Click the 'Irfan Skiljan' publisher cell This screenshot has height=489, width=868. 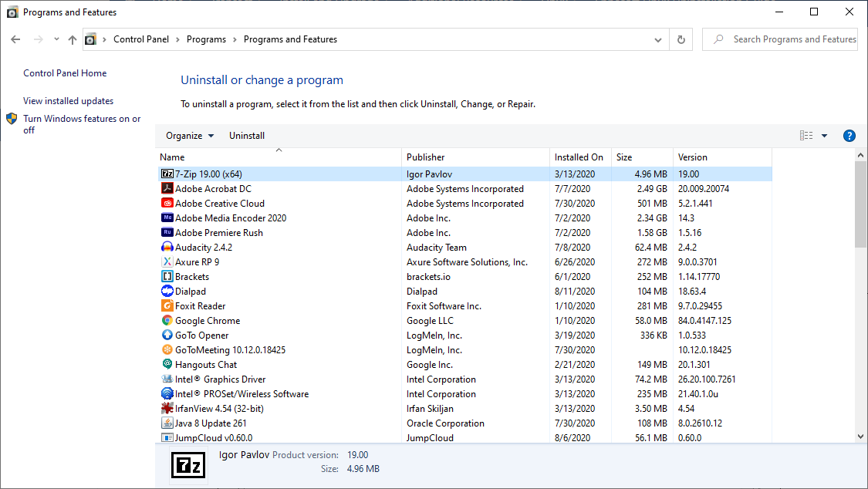click(430, 408)
